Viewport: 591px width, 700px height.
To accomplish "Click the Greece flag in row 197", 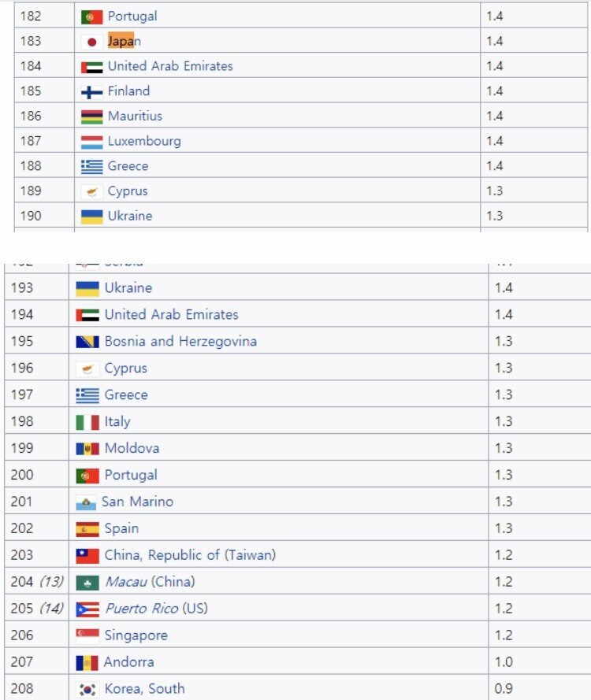I will point(87,395).
